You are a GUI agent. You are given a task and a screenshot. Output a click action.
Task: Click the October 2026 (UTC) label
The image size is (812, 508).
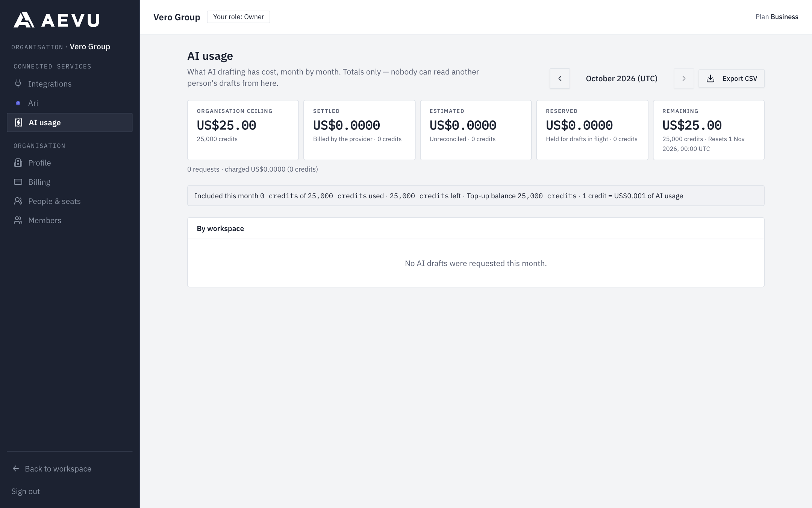(622, 79)
